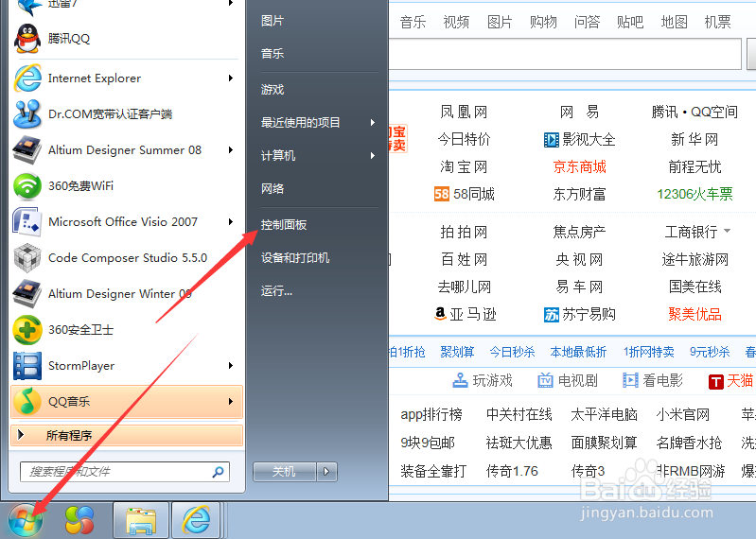The image size is (756, 539).
Task: Open 工商银行 dropdown arrow
Action: 727,232
